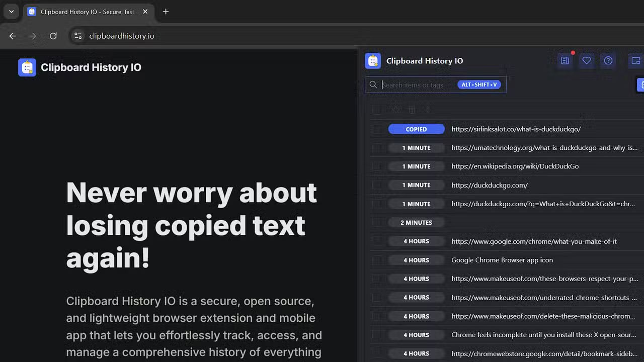This screenshot has width=644, height=362.
Task: Tick checkbox next to Google Chrome Browser app icon
Action: [x=377, y=260]
